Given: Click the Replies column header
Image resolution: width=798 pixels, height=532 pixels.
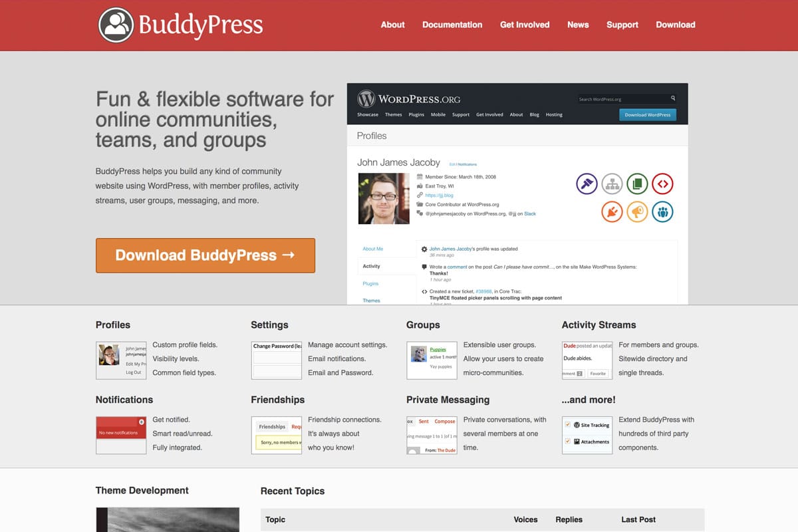Looking at the screenshot, I should (x=569, y=519).
